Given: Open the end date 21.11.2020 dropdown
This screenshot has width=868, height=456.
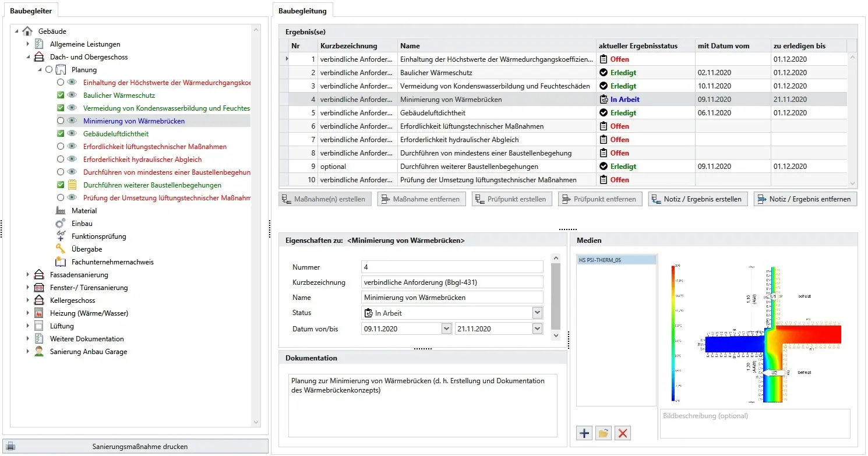Looking at the screenshot, I should click(x=537, y=328).
